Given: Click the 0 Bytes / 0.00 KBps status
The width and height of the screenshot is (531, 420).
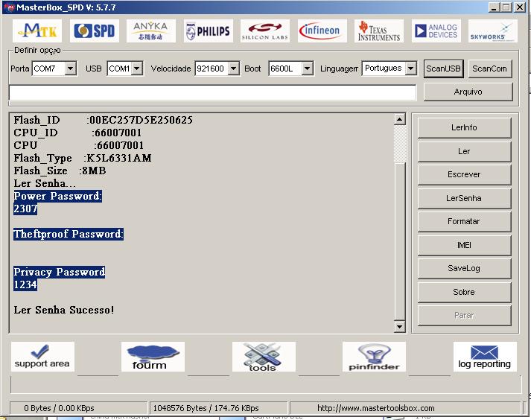Looking at the screenshot, I should point(59,408).
